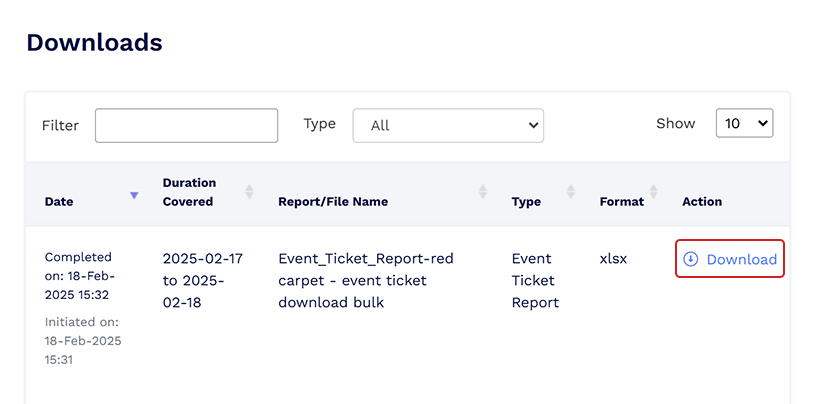Sort by Duration Covered column arrows
The image size is (820, 404).
click(249, 191)
